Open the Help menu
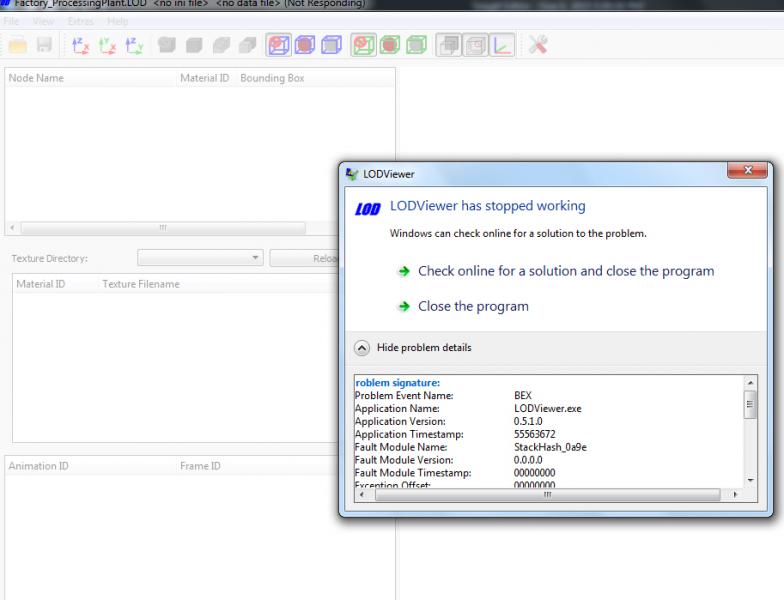784x600 pixels. [x=118, y=22]
